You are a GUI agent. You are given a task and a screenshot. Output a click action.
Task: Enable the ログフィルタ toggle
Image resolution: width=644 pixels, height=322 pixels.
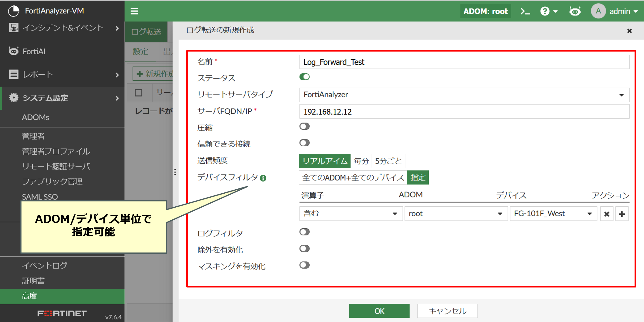(x=304, y=232)
